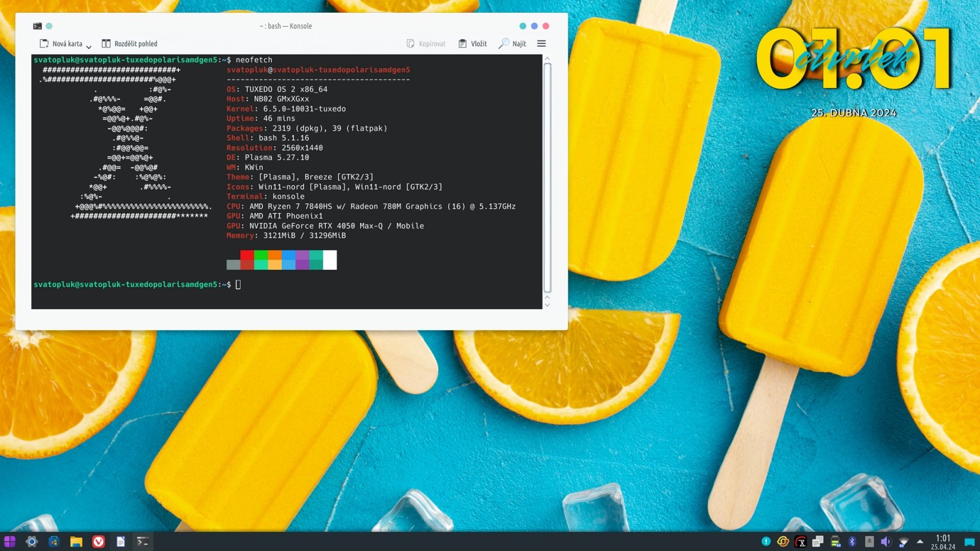Open the Bluetooth tray icon
The height and width of the screenshot is (551, 980).
point(852,541)
